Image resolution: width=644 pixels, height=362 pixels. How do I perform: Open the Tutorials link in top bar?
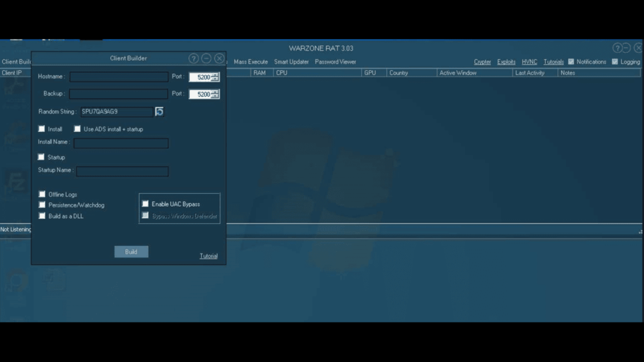click(553, 62)
